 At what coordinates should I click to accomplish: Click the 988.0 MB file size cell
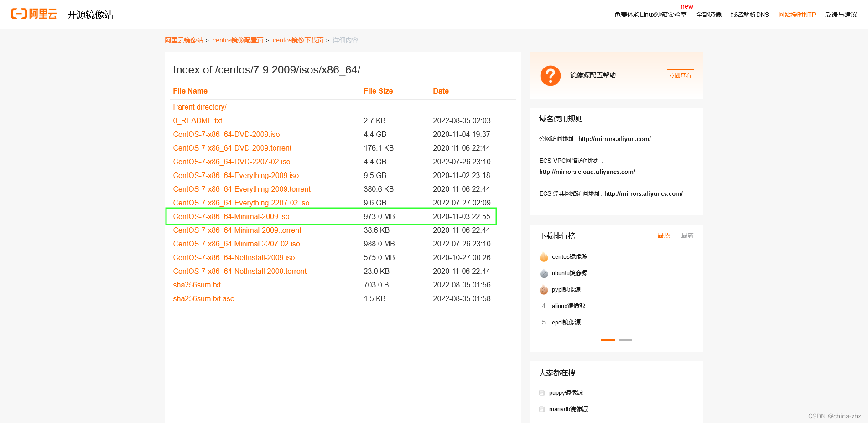click(x=379, y=244)
